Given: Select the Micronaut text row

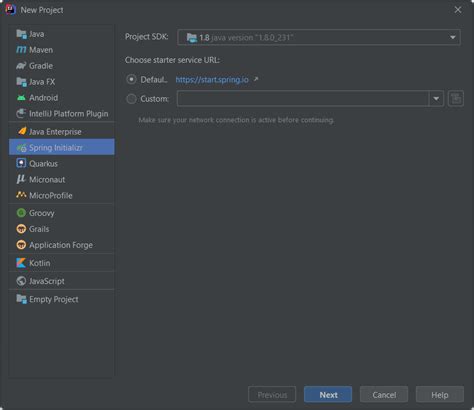Looking at the screenshot, I should click(x=62, y=179).
